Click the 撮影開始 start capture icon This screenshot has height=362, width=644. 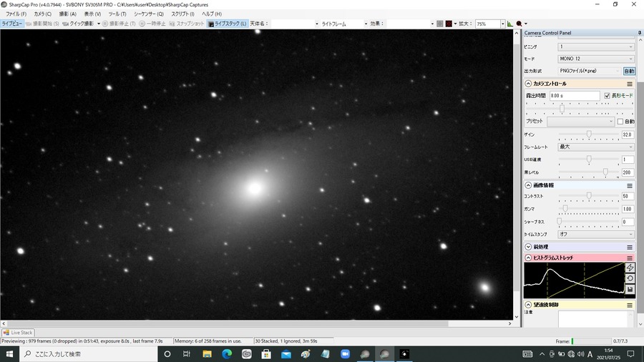[29, 24]
